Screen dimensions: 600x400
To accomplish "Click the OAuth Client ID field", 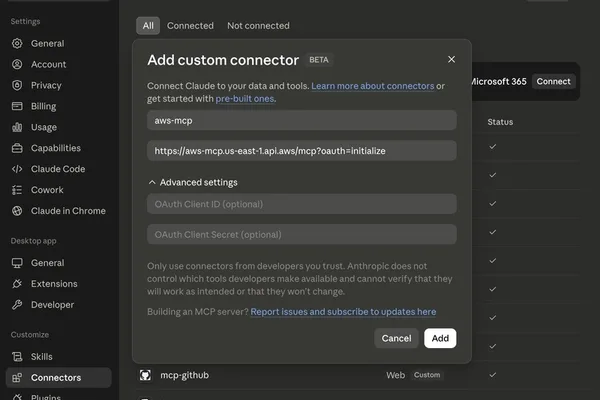I will click(302, 204).
